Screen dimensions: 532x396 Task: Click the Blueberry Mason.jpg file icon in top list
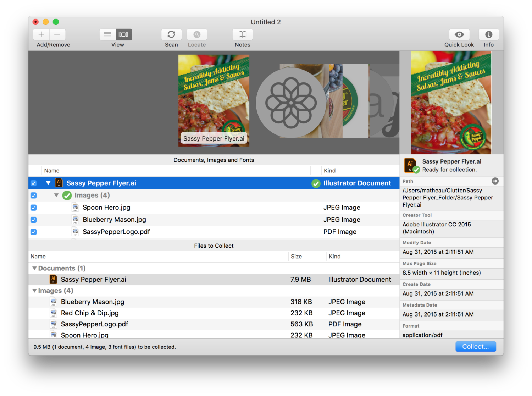click(x=75, y=220)
